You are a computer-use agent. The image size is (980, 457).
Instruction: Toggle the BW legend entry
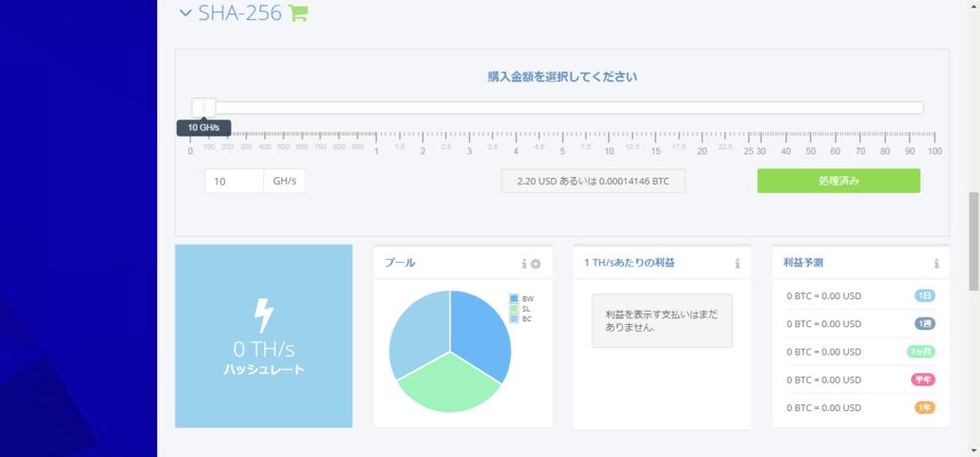[522, 298]
